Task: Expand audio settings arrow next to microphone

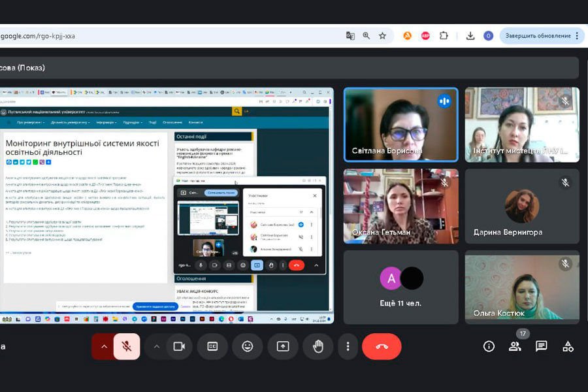Action: [104, 346]
